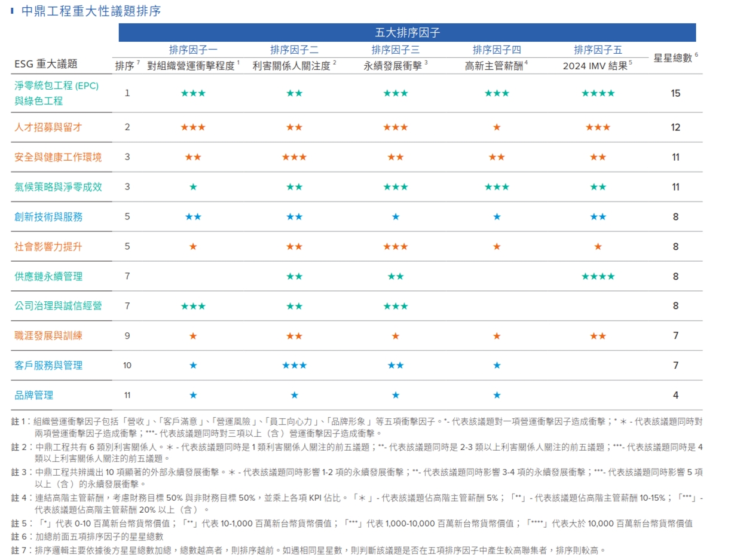Click the 排序因子四 label

(497, 50)
